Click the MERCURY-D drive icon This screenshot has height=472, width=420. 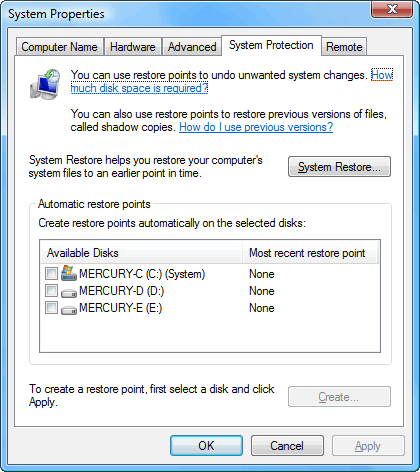pos(69,292)
